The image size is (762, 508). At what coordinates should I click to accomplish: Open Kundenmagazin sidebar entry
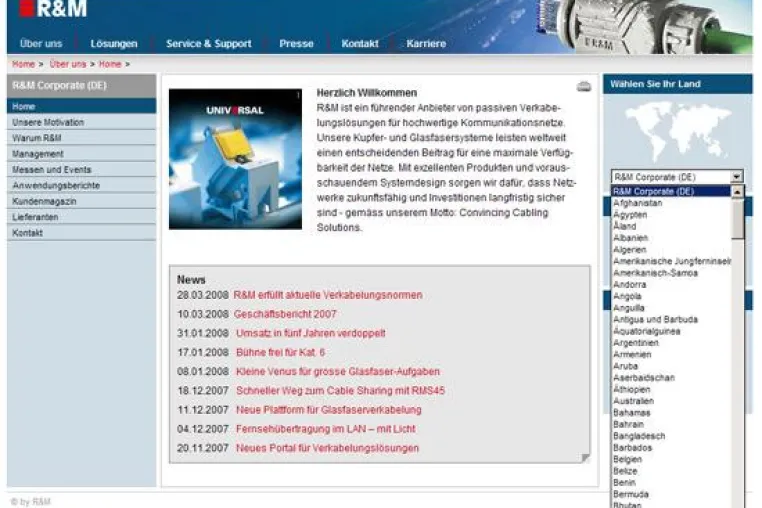click(x=82, y=201)
